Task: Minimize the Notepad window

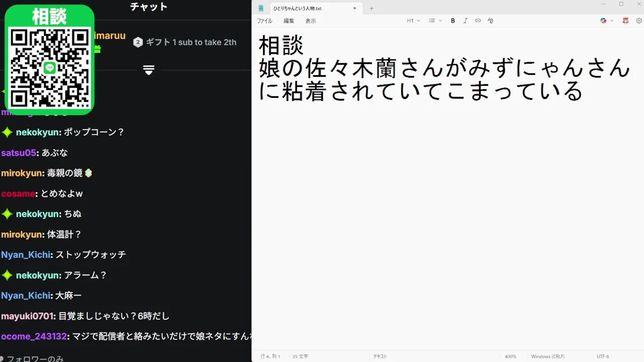Action: [604, 4]
